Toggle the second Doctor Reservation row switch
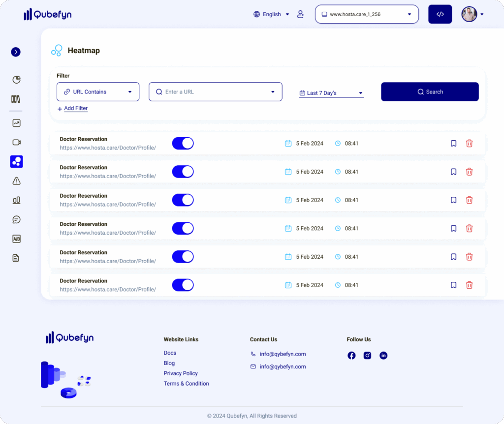Image resolution: width=504 pixels, height=424 pixels. [x=183, y=172]
